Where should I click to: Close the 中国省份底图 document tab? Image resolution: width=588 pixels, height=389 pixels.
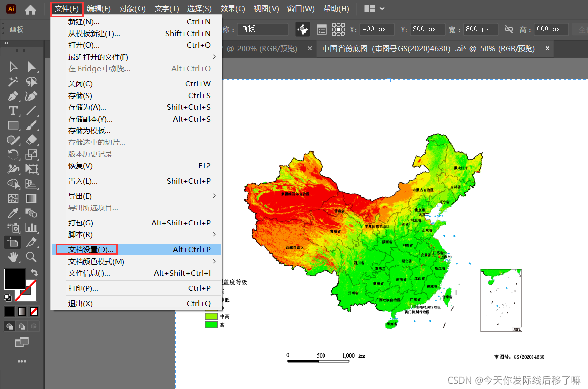click(x=547, y=49)
